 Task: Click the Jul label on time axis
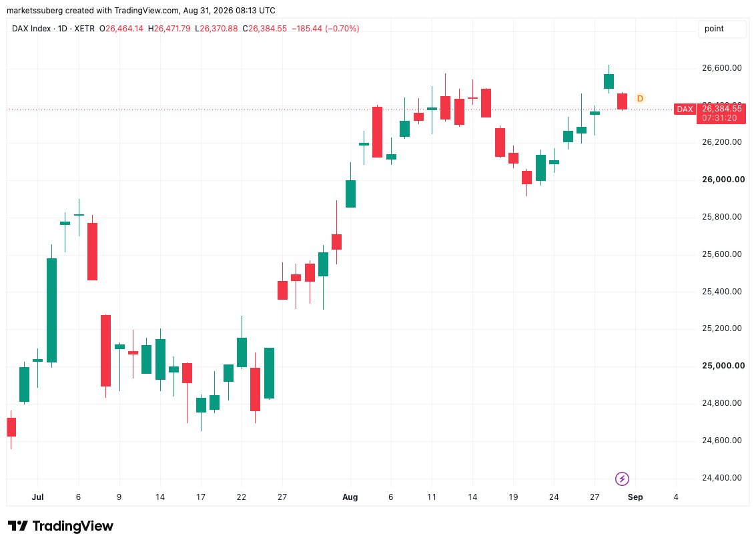[37, 497]
